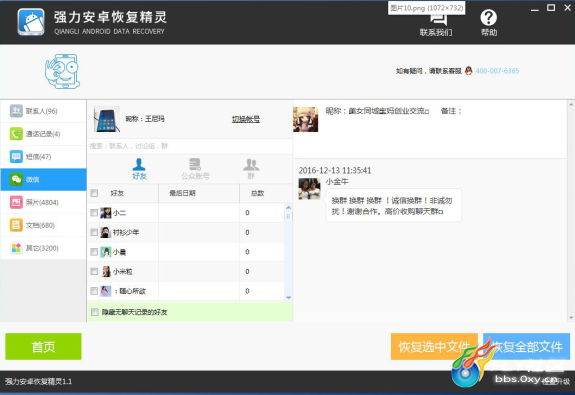Check the box for 小二
The width and height of the screenshot is (575, 395).
(94, 213)
